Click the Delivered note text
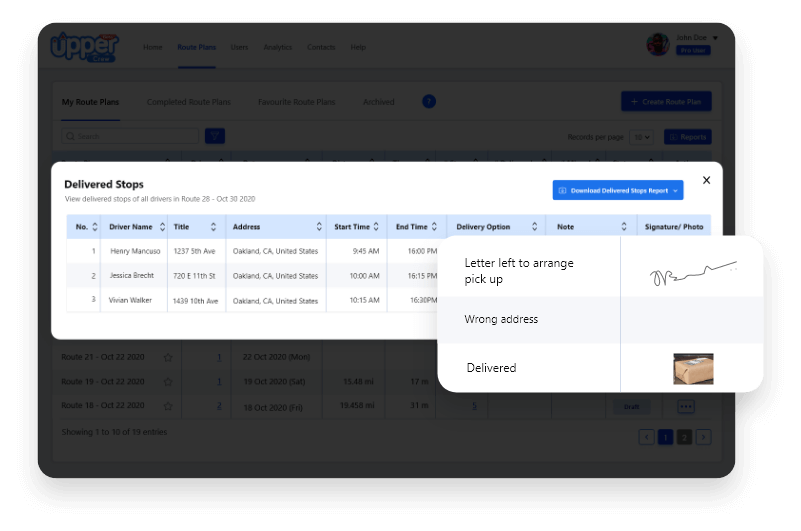This screenshot has width=801, height=531. [x=491, y=368]
